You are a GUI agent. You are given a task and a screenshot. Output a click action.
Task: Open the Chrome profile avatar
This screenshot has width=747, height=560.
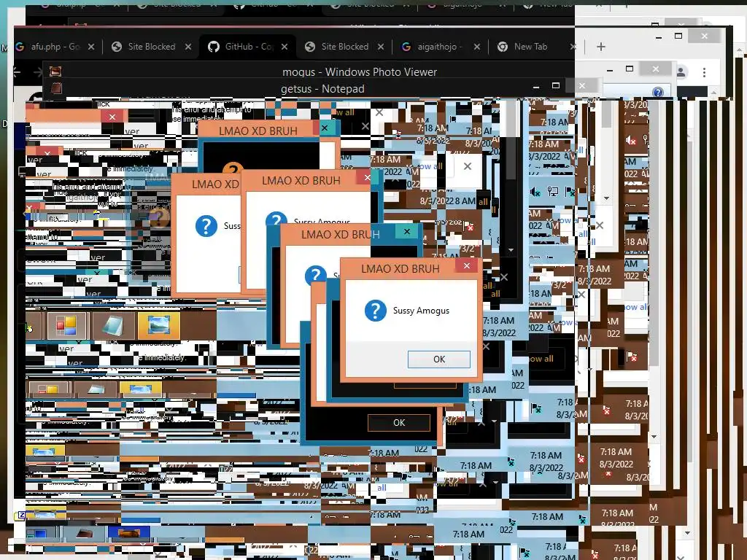pyautogui.click(x=681, y=72)
